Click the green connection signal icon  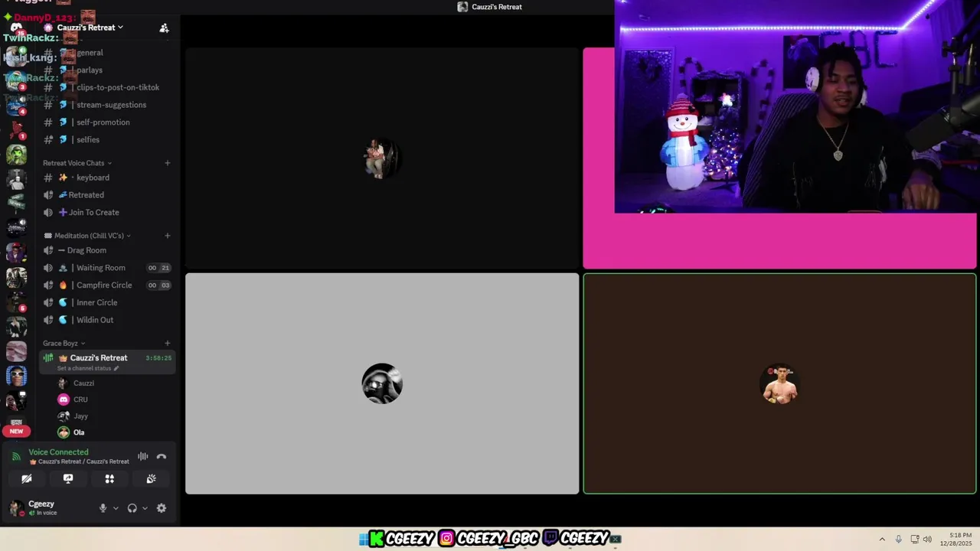coord(16,457)
